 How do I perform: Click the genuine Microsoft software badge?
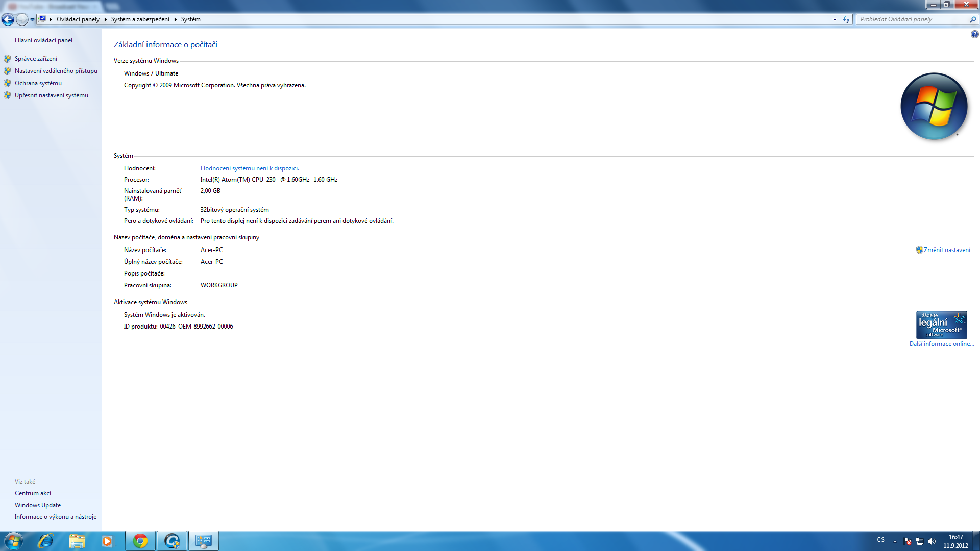pyautogui.click(x=941, y=324)
